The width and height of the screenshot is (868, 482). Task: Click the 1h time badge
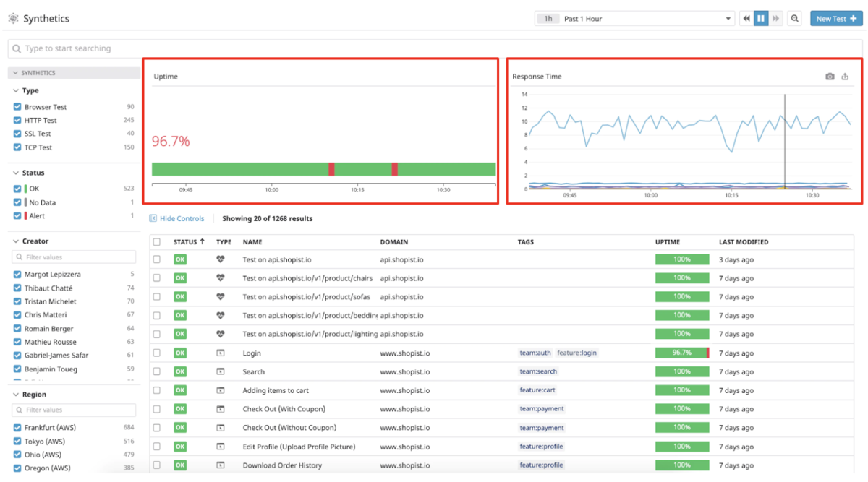click(548, 19)
